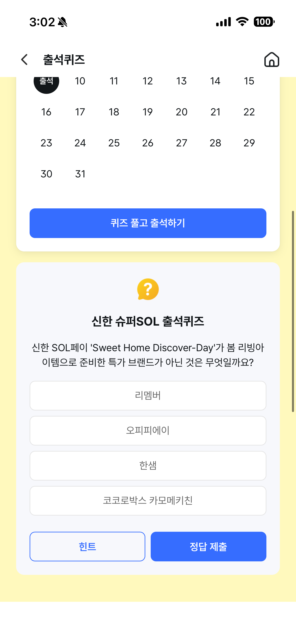Choose the answer 코코로박스 카모메키친
296x644 pixels.
(x=148, y=501)
